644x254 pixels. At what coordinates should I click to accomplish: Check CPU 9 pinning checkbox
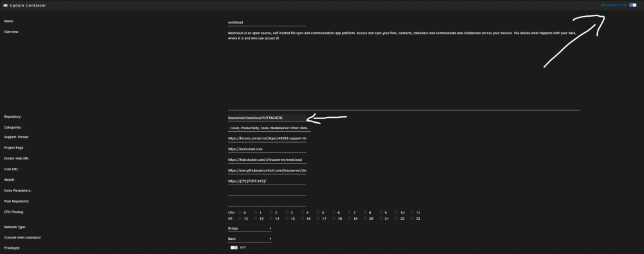tap(381, 213)
